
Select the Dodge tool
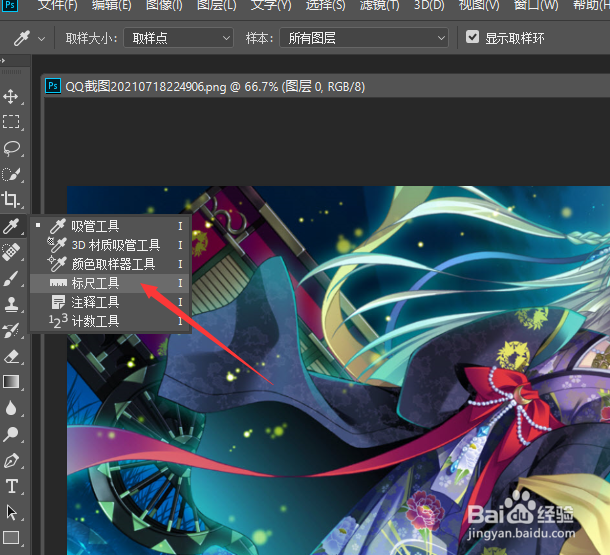click(x=11, y=434)
